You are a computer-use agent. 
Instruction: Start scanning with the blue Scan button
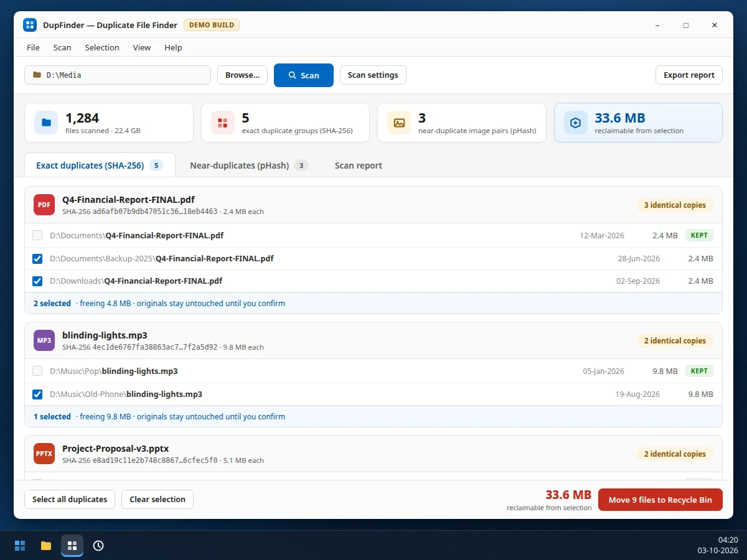304,75
